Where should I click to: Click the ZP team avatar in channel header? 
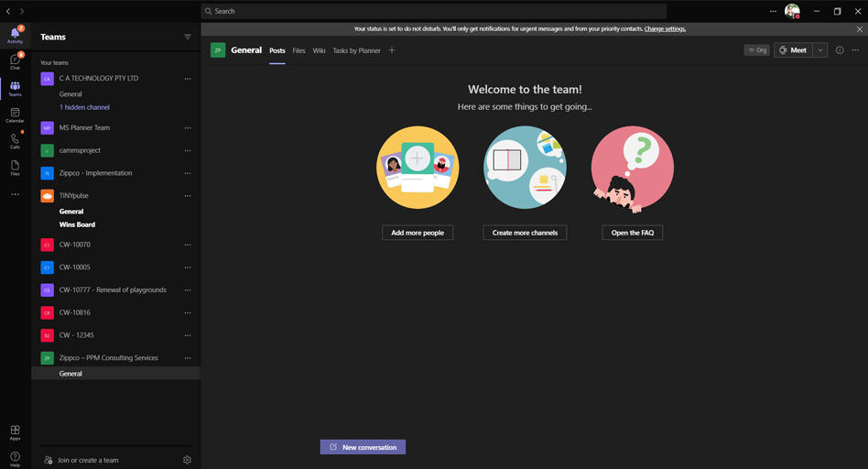pyautogui.click(x=218, y=50)
